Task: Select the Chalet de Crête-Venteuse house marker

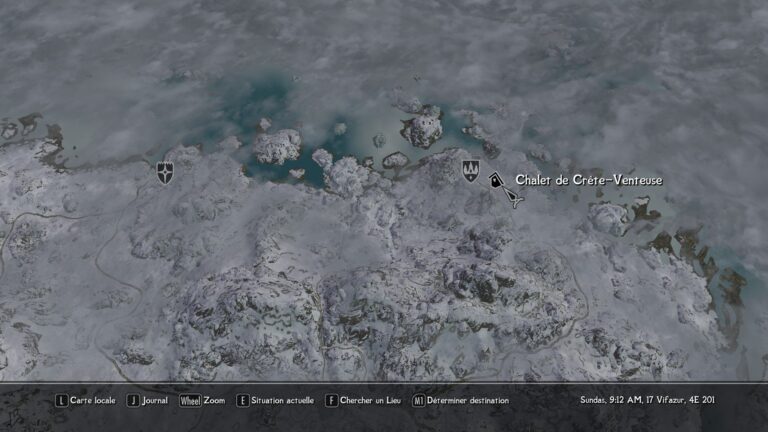Action: (497, 182)
